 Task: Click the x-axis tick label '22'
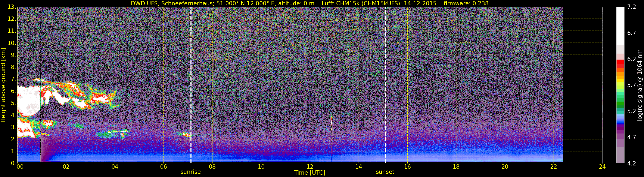554,167
